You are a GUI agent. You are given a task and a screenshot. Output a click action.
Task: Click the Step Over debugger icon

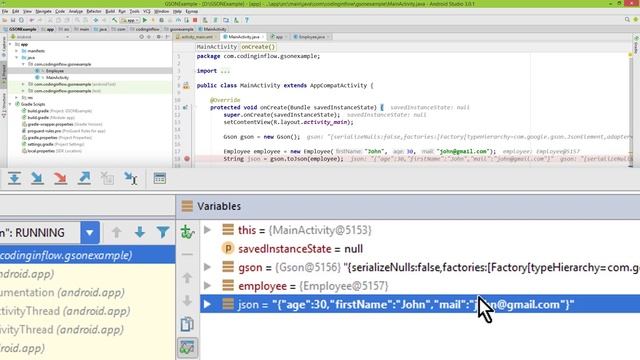pos(14,178)
